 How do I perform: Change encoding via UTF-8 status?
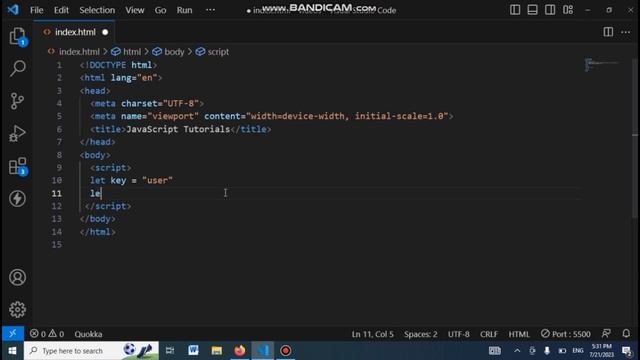click(459, 334)
